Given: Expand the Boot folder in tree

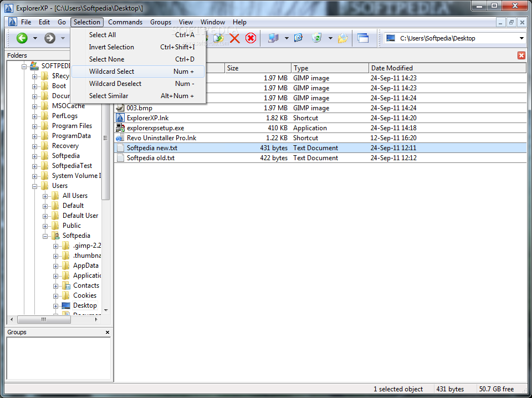Looking at the screenshot, I should [34, 86].
